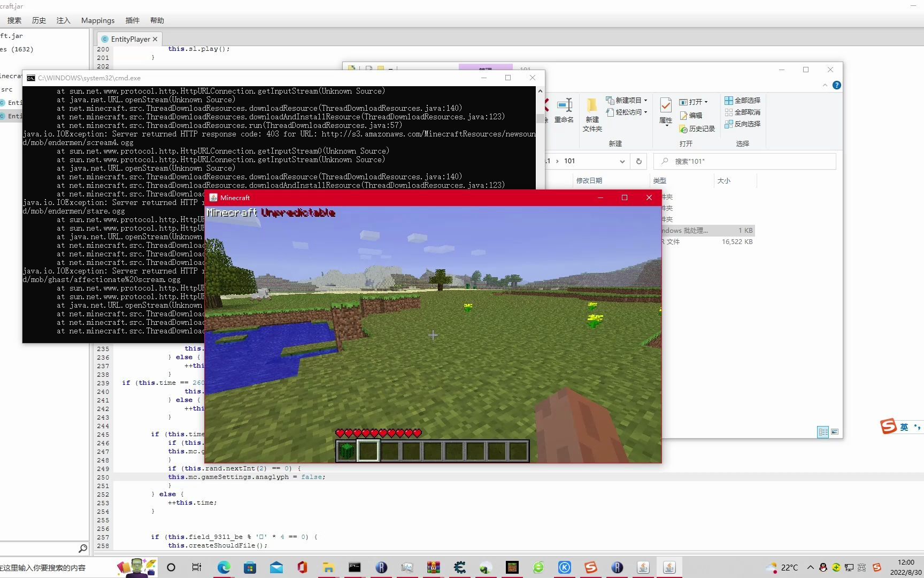This screenshot has width=924, height=578.
Task: Open the Minecraft block icon on taskbar
Action: click(x=512, y=567)
